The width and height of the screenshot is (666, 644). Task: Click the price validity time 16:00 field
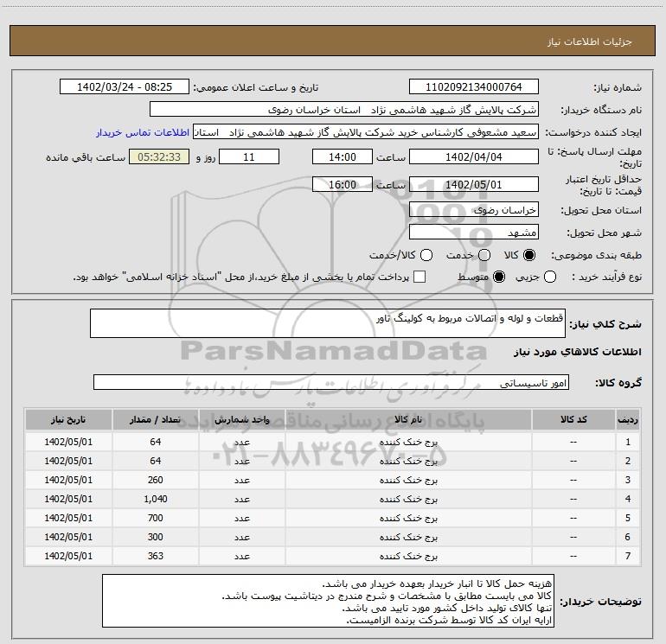click(x=343, y=185)
